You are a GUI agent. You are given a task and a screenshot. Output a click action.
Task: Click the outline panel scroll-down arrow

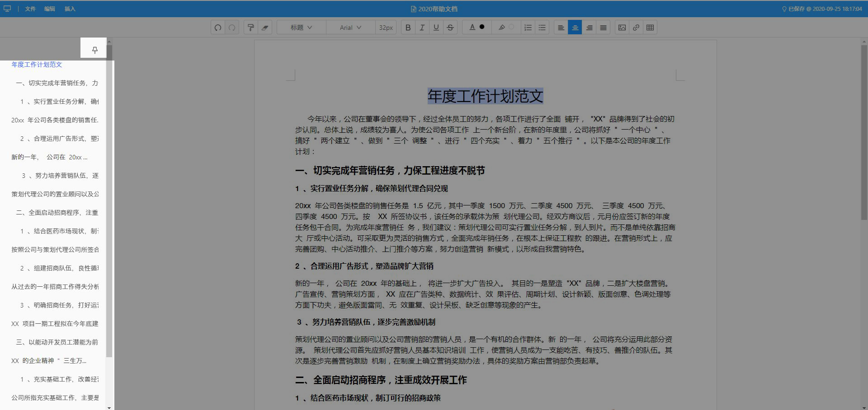click(x=109, y=407)
